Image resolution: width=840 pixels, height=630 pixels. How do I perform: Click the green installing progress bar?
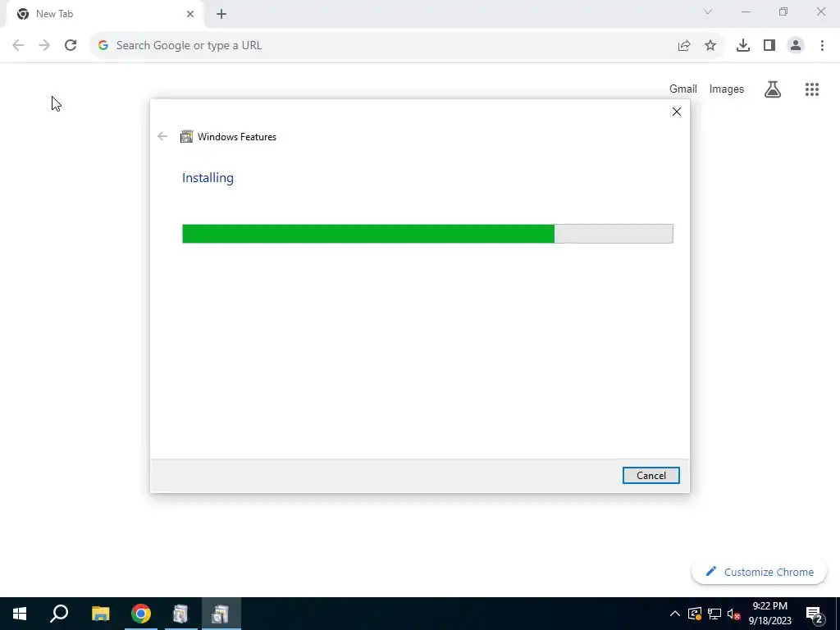(427, 234)
